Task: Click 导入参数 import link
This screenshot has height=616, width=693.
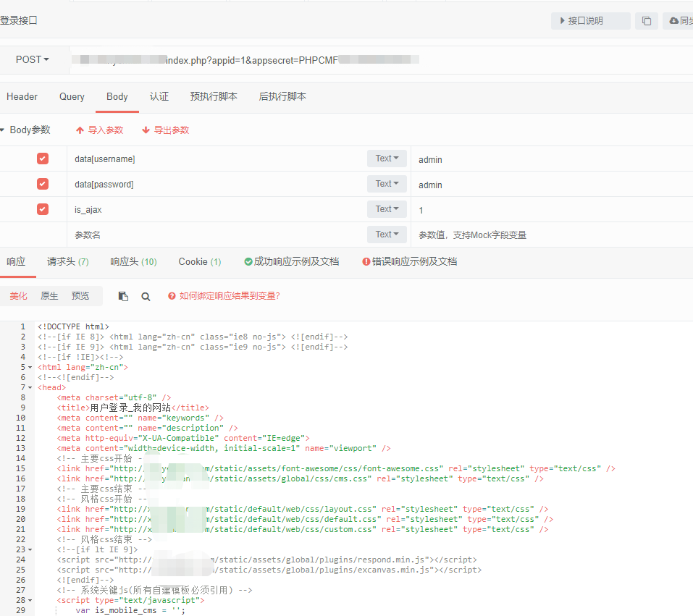Action: pos(99,130)
